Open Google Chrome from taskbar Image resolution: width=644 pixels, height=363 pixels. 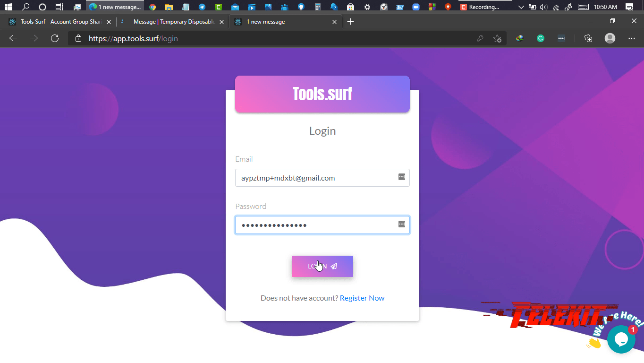pos(153,7)
